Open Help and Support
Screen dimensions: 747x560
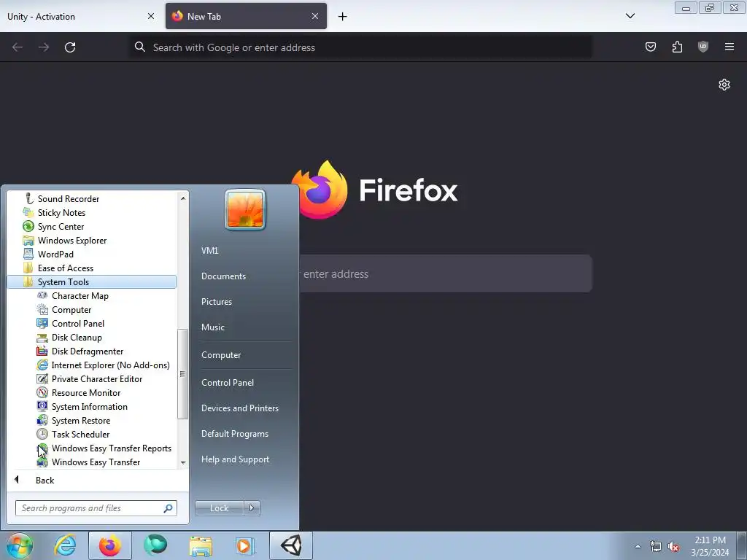236,459
